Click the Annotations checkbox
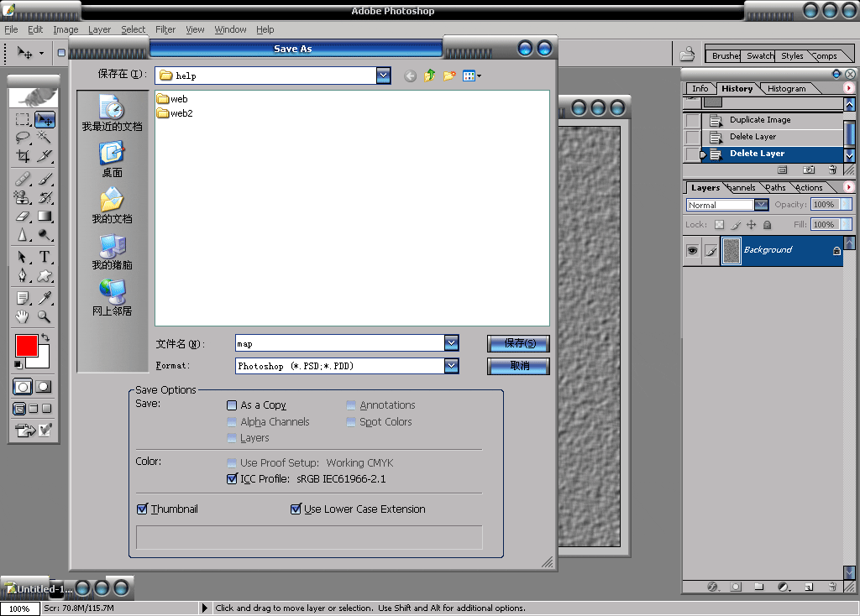This screenshot has height=616, width=860. point(351,405)
